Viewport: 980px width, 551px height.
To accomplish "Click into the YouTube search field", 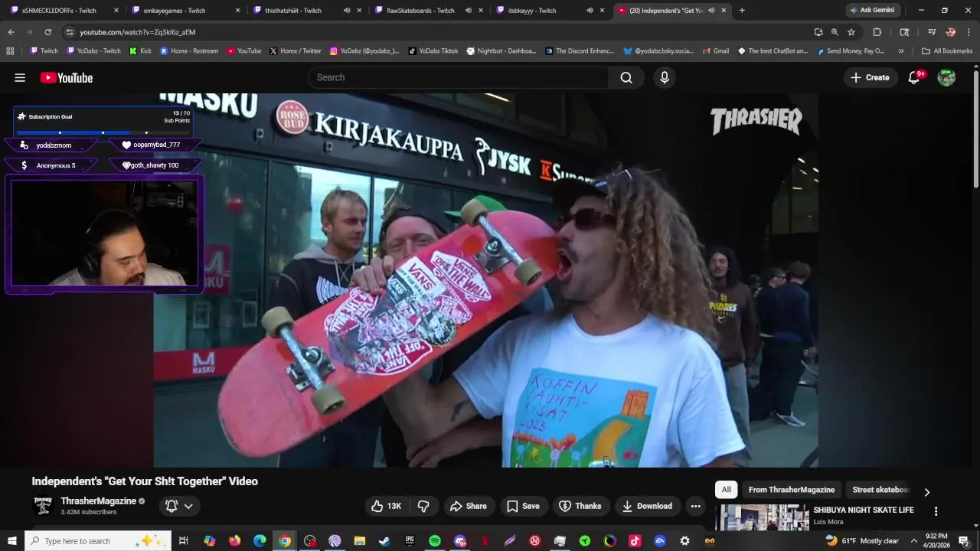I will tap(458, 77).
